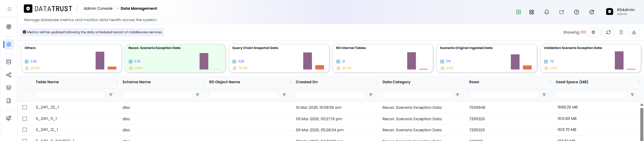Click the green activity pulse icon
The height and width of the screenshot is (141, 644).
pos(519,12)
